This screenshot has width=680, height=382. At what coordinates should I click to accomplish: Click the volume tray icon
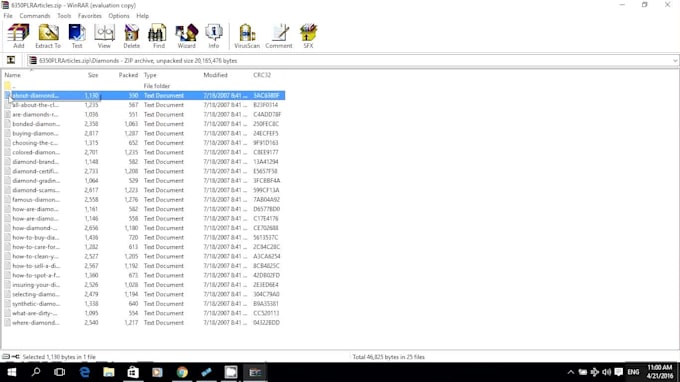tap(606, 372)
